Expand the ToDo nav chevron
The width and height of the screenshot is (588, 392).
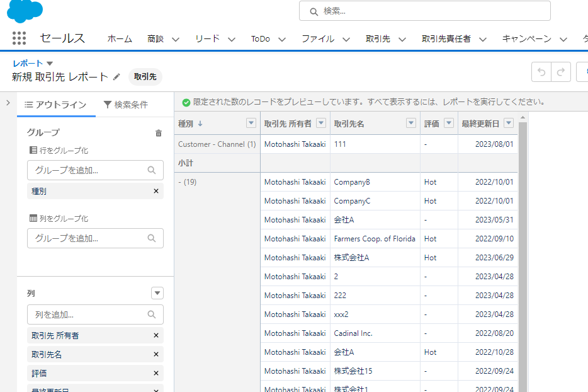(282, 40)
